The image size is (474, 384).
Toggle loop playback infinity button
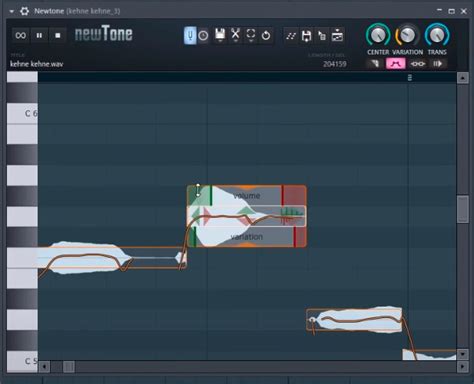click(x=21, y=35)
